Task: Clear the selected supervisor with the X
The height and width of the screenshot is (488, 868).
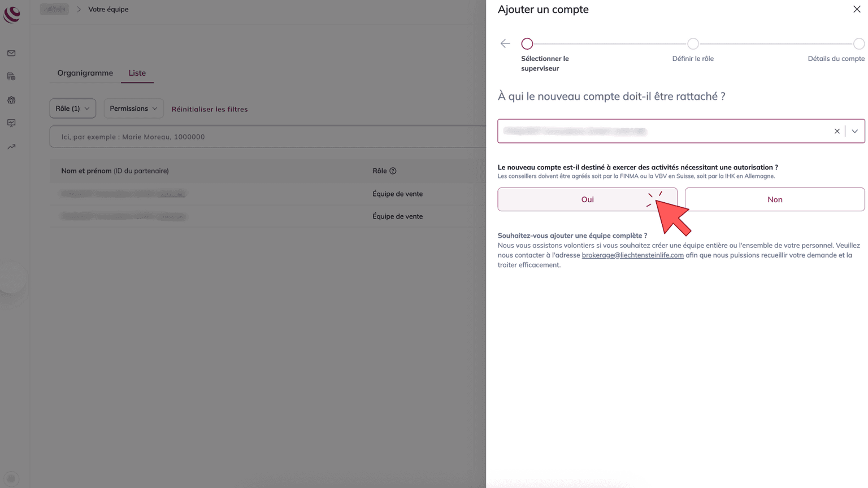Action: [837, 131]
